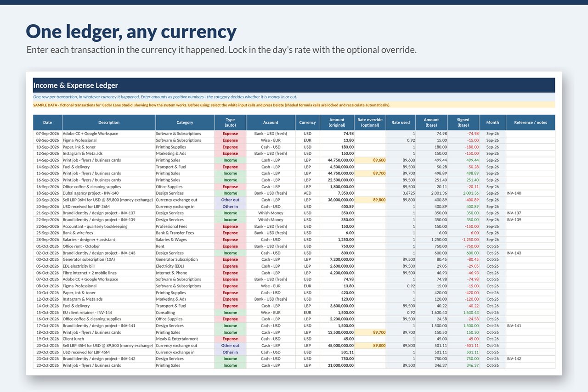Click 'Whish Money' account in the INV-137 row
This screenshot has width=588, height=392.
coord(271,213)
